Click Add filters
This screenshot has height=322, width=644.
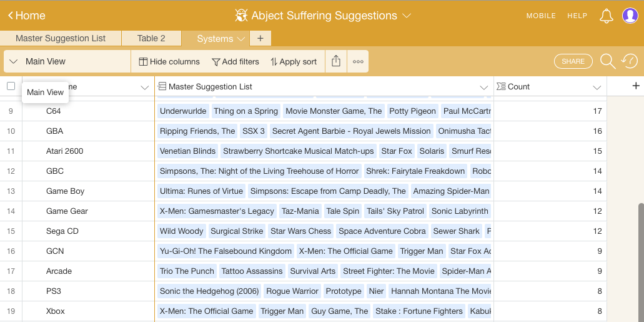(235, 62)
